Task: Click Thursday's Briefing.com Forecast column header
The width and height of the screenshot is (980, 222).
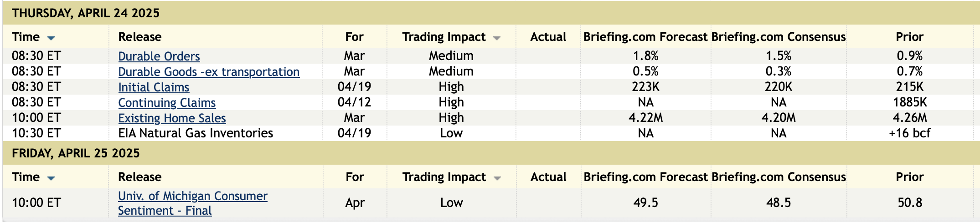Action: (x=645, y=37)
